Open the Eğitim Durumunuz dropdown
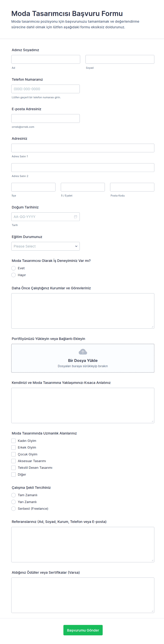Viewport: 164px width, 644px height. point(45,246)
